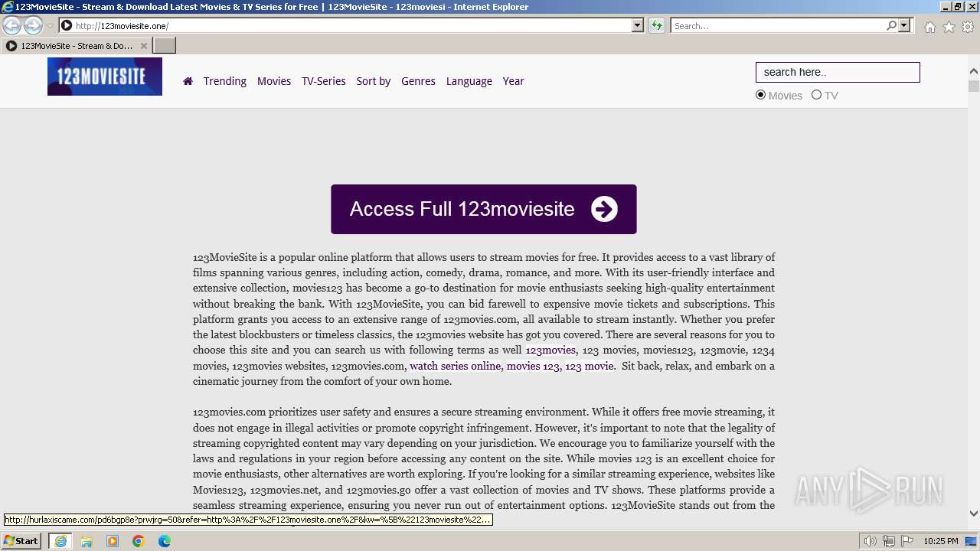Image resolution: width=980 pixels, height=551 pixels.
Task: Open the Genres menu
Action: [418, 81]
